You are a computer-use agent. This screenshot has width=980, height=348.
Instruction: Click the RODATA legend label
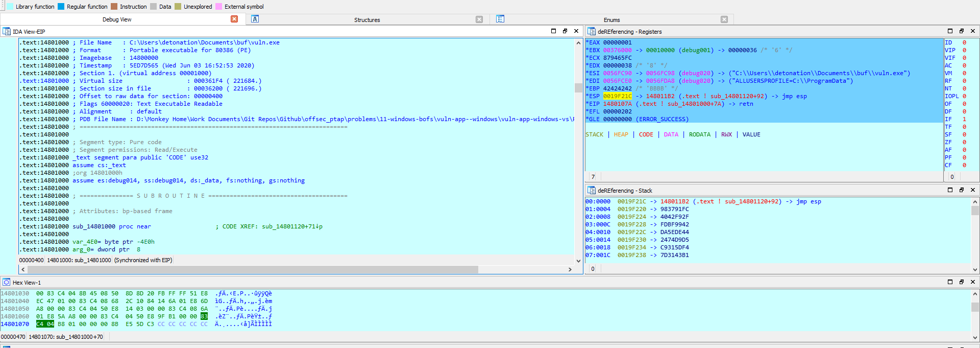coord(699,134)
